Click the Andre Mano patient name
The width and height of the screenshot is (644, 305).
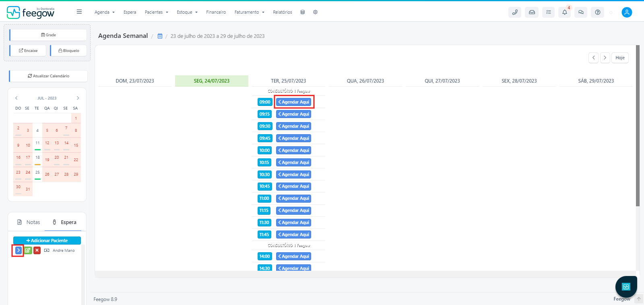click(x=64, y=250)
